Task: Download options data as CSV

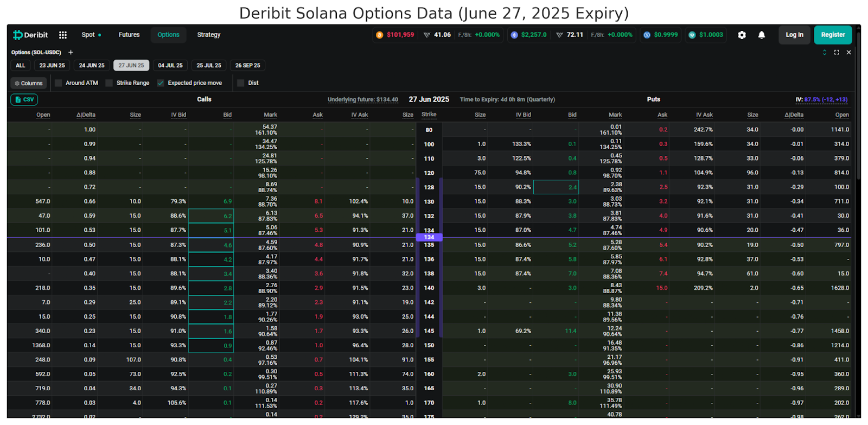Action: [x=24, y=99]
